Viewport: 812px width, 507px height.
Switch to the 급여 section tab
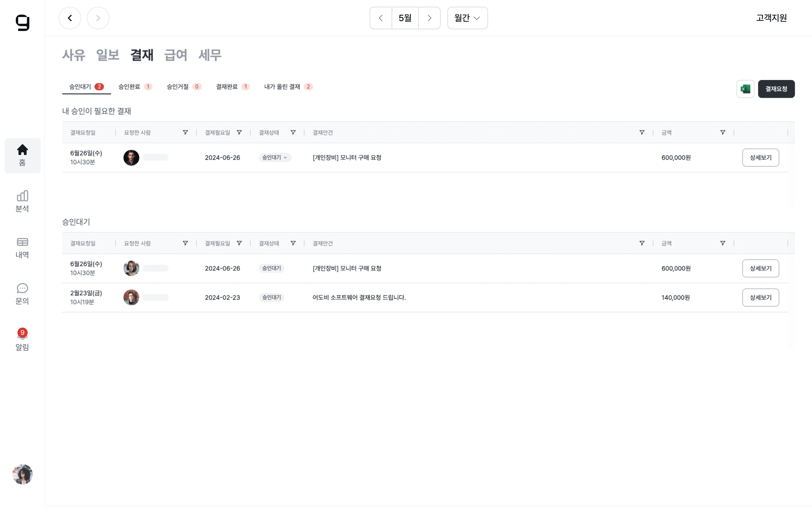pos(175,55)
